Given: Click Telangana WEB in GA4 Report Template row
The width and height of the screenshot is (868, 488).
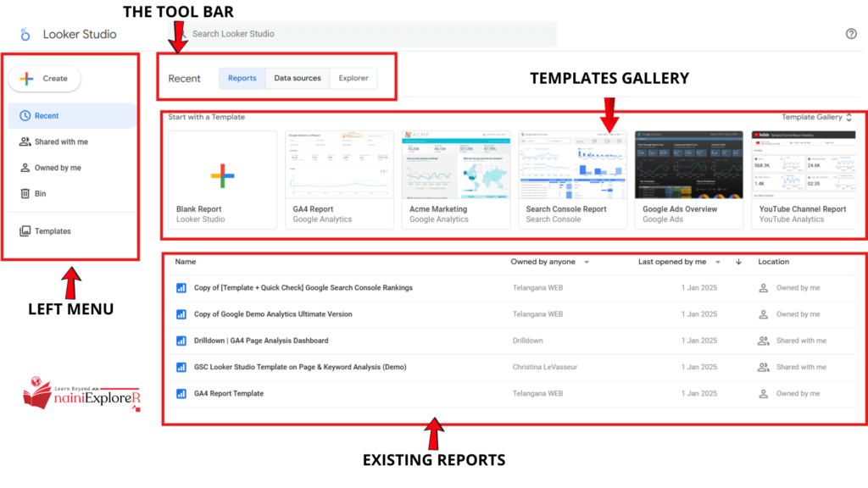Looking at the screenshot, I should (537, 393).
